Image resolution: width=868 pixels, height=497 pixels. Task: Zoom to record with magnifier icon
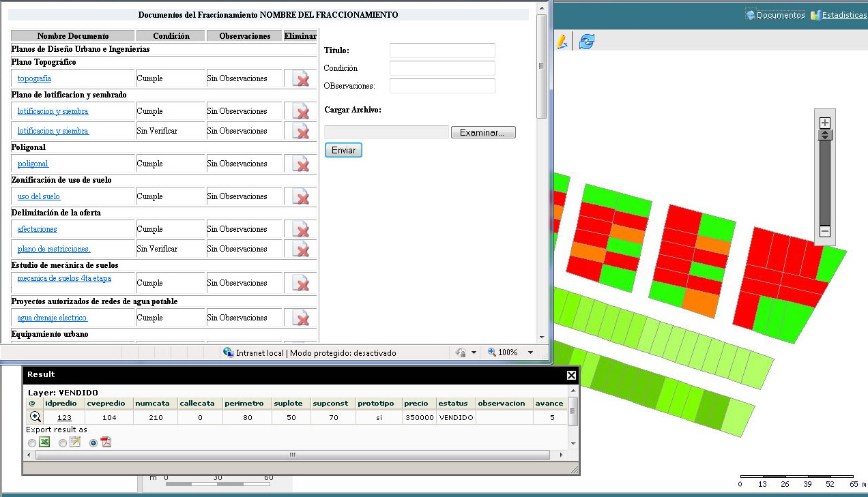(35, 417)
